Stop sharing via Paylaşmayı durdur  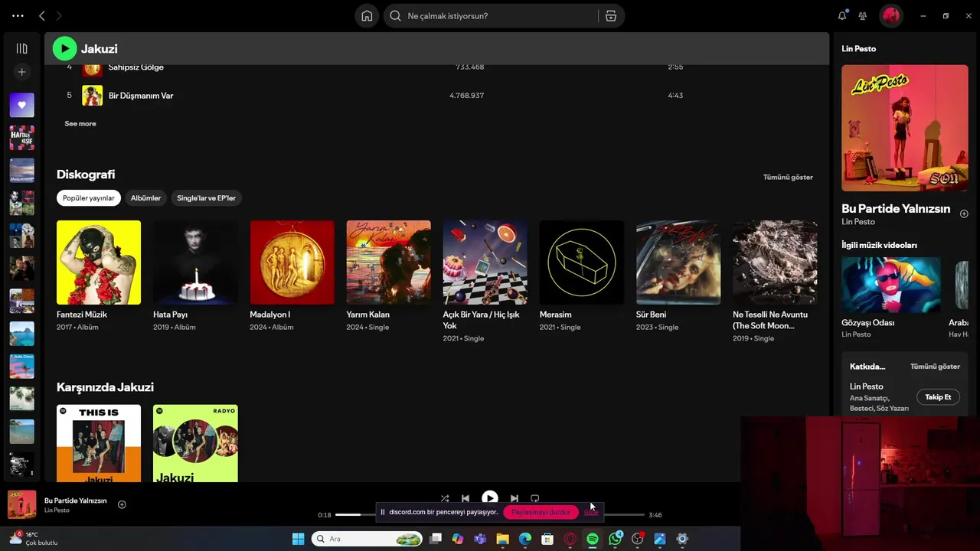point(541,512)
